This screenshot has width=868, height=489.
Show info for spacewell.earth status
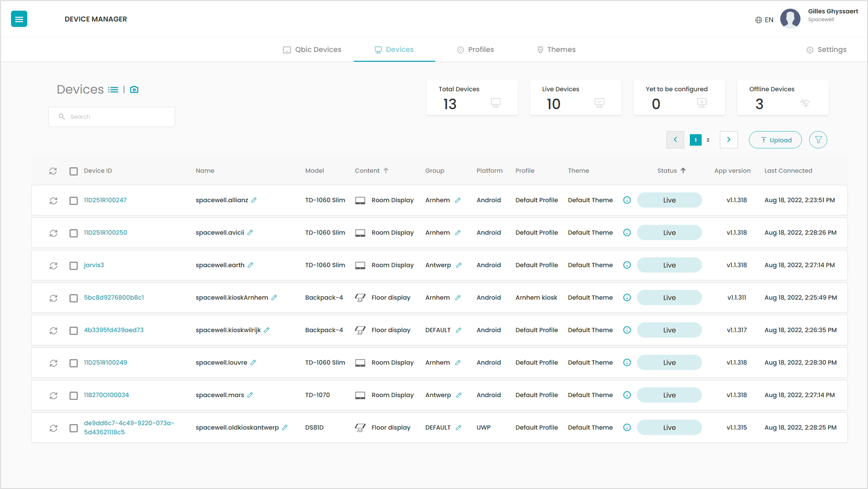coord(627,265)
